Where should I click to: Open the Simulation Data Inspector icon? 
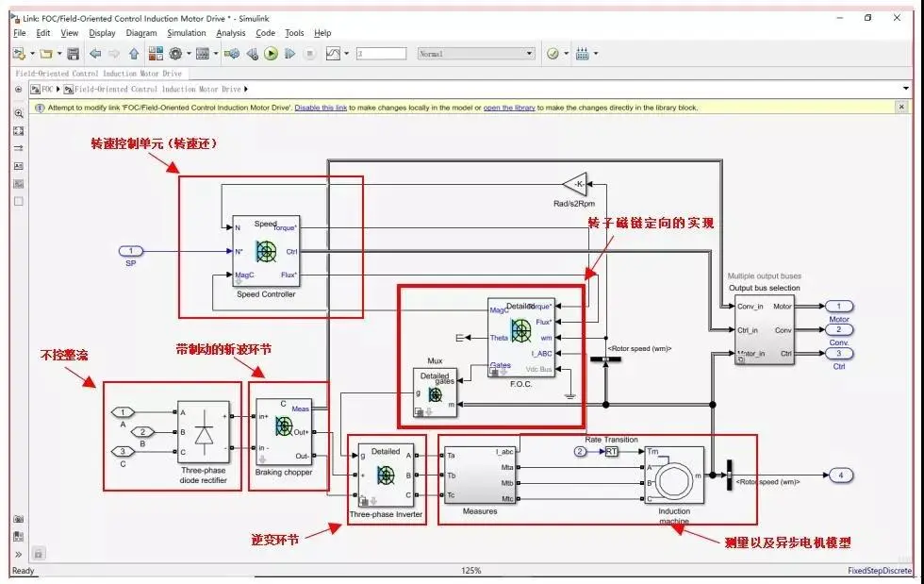coord(333,54)
